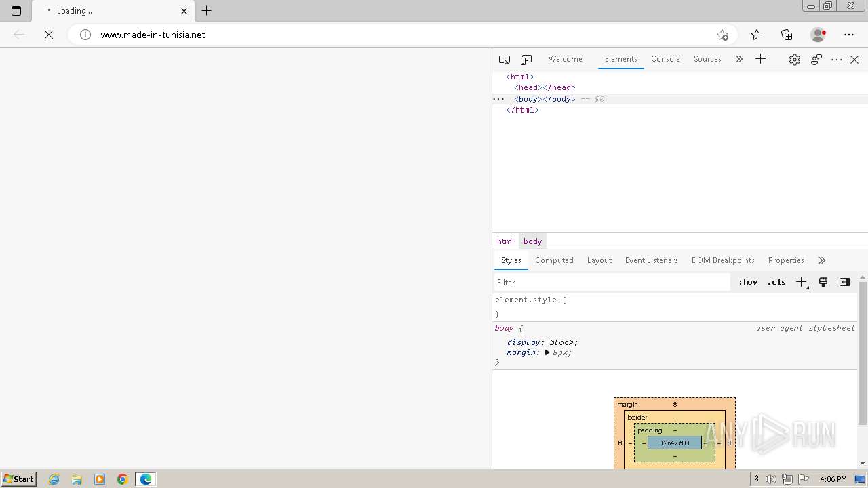Go back to previous page
Image resolution: width=868 pixels, height=488 pixels.
(19, 35)
